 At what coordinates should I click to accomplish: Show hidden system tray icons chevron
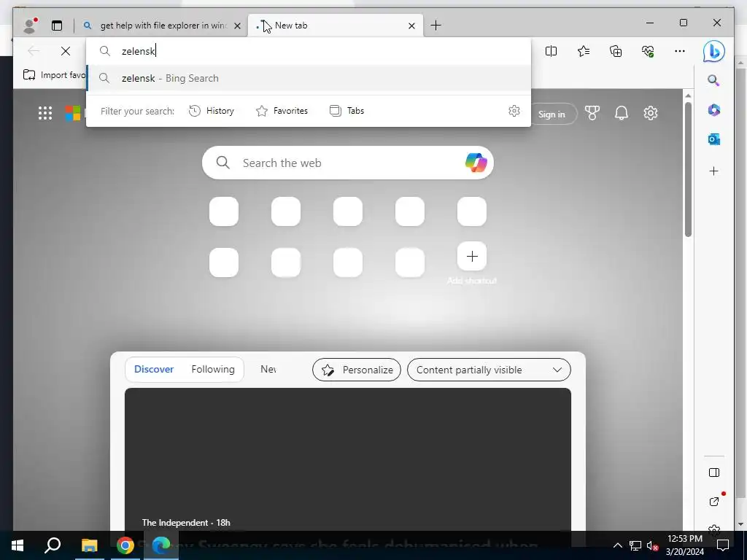click(617, 545)
